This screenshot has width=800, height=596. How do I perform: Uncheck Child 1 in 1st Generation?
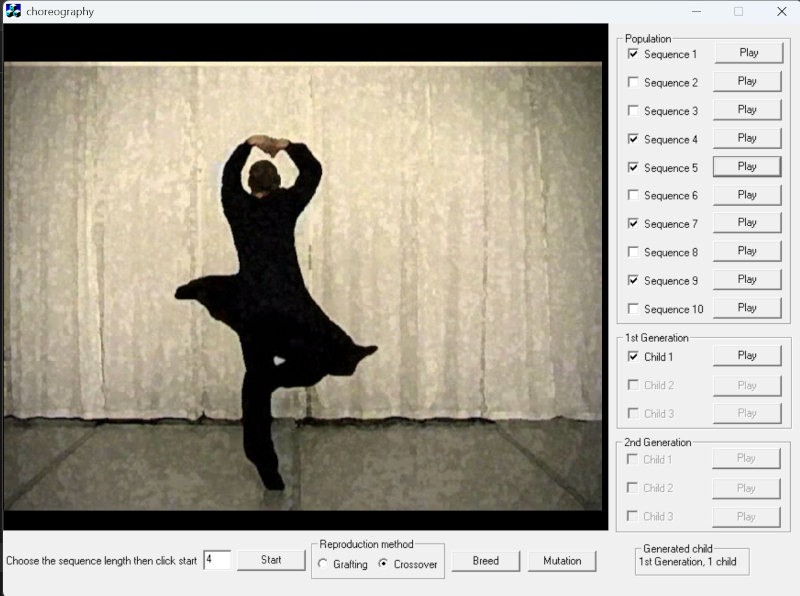pyautogui.click(x=633, y=357)
